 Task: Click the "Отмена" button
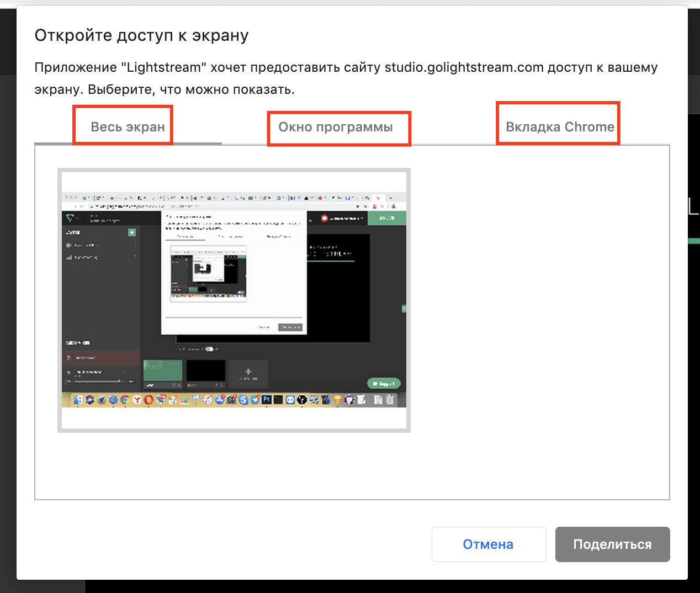tap(488, 544)
